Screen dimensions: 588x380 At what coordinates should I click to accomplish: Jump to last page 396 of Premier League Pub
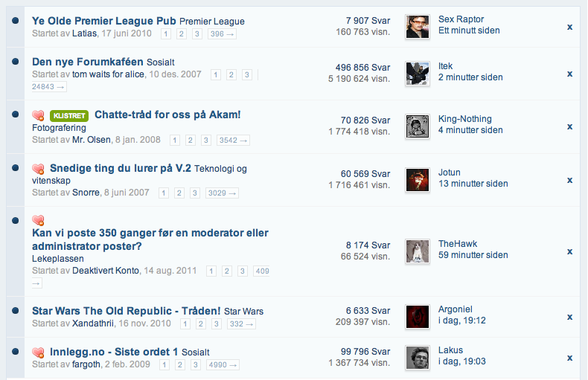coord(222,34)
